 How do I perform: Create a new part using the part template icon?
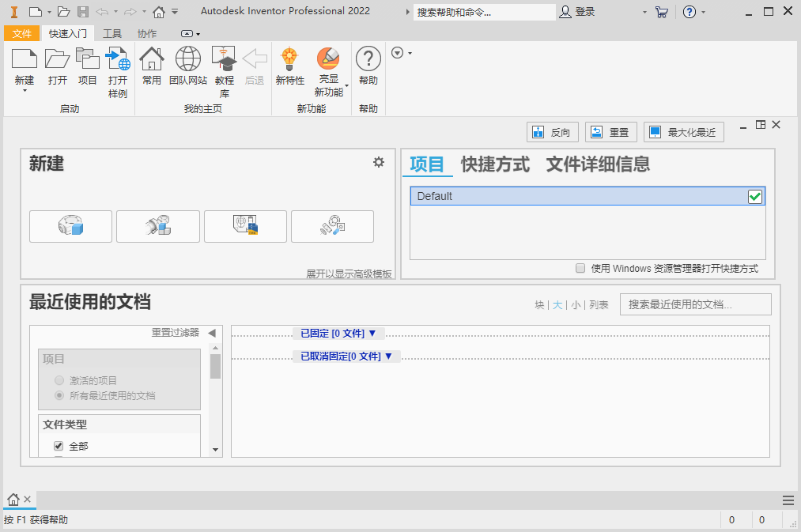click(70, 227)
